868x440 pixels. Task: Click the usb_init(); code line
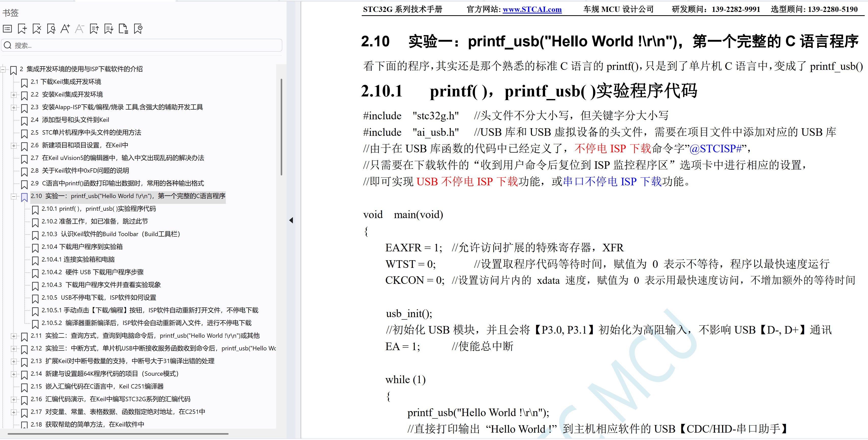pos(409,314)
